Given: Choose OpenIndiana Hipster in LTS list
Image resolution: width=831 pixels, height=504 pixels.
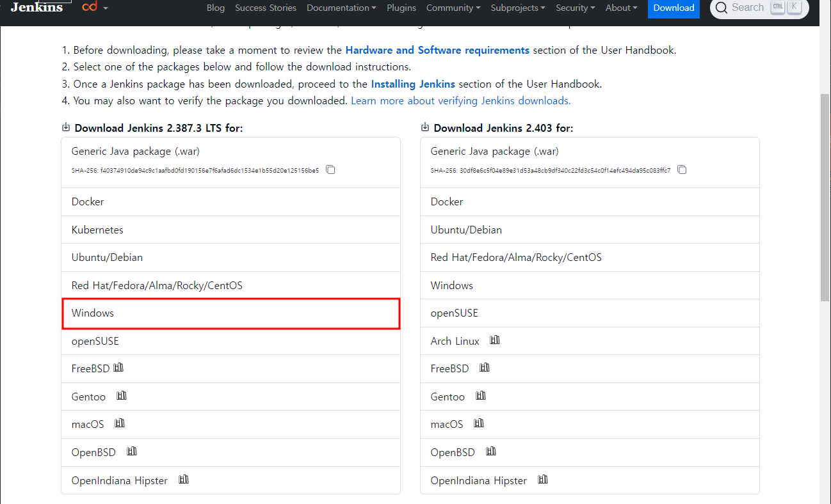Looking at the screenshot, I should tap(230, 480).
